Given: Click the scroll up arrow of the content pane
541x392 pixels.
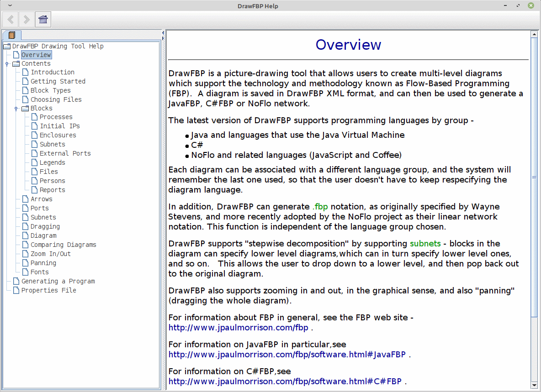Looking at the screenshot, I should click(534, 34).
